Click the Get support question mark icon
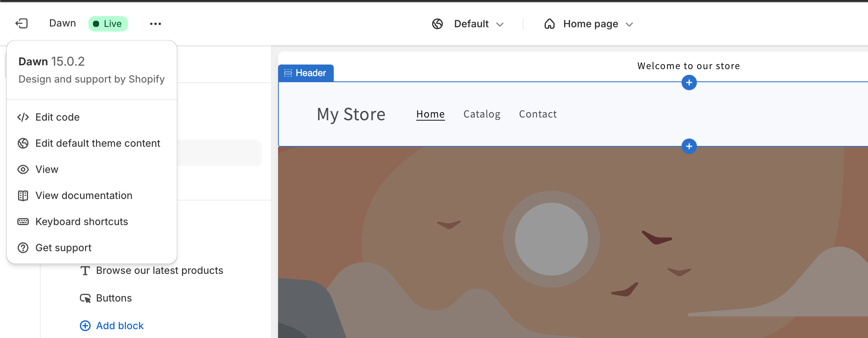Image resolution: width=868 pixels, height=338 pixels. pyautogui.click(x=23, y=248)
